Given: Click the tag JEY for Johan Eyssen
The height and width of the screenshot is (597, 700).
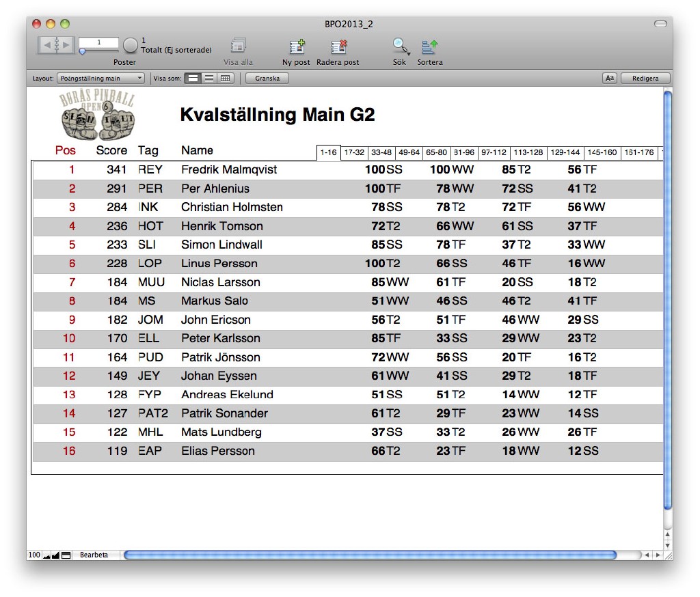Looking at the screenshot, I should pyautogui.click(x=148, y=376).
